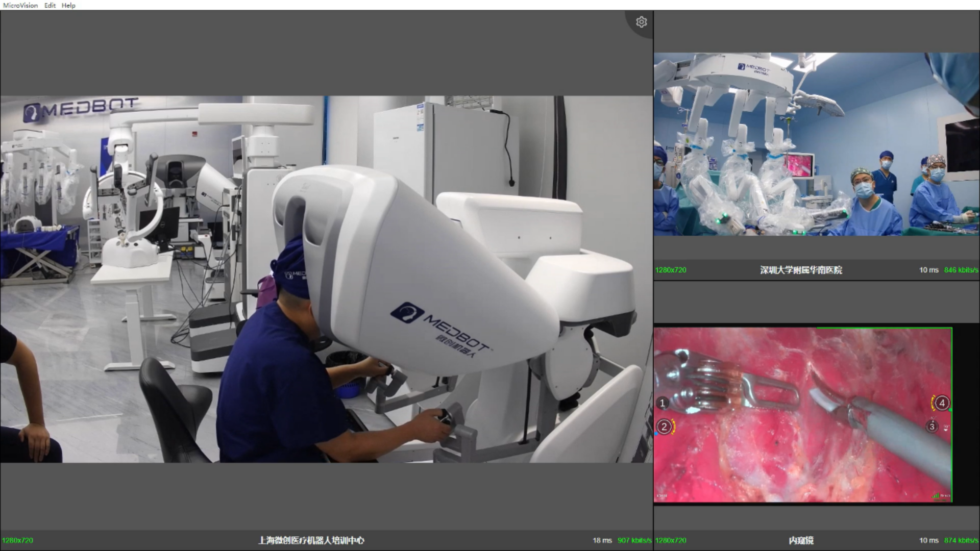
Task: Click the endoscope angle icon beside arm 3
Action: [x=946, y=428]
